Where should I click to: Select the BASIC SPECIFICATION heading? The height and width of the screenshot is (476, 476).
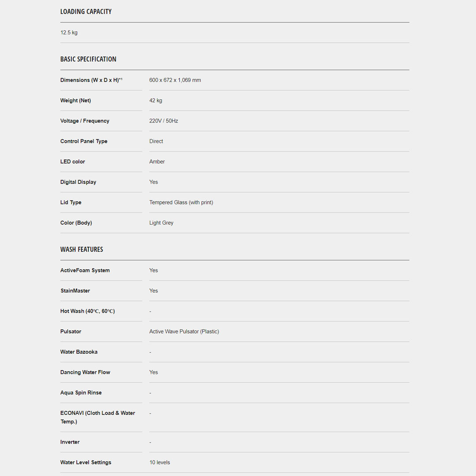[88, 59]
